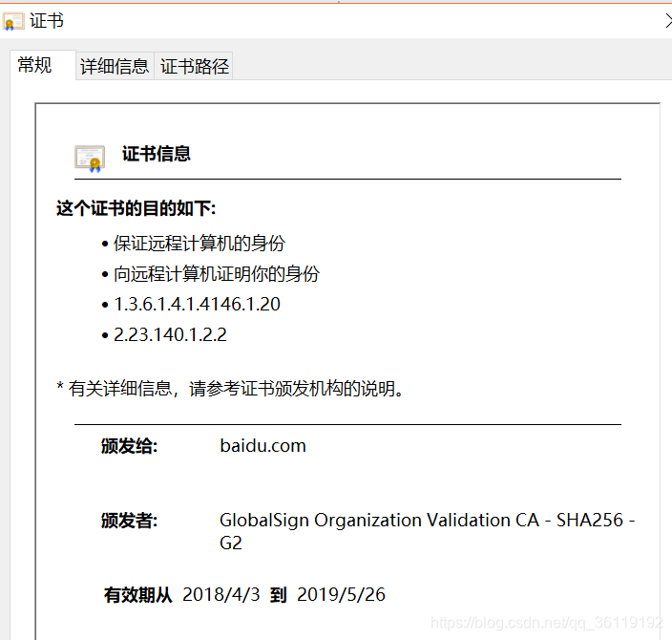Viewport: 672px width, 640px height.
Task: Click the issuer GlobalSign Organization Validation CA
Action: [428, 531]
